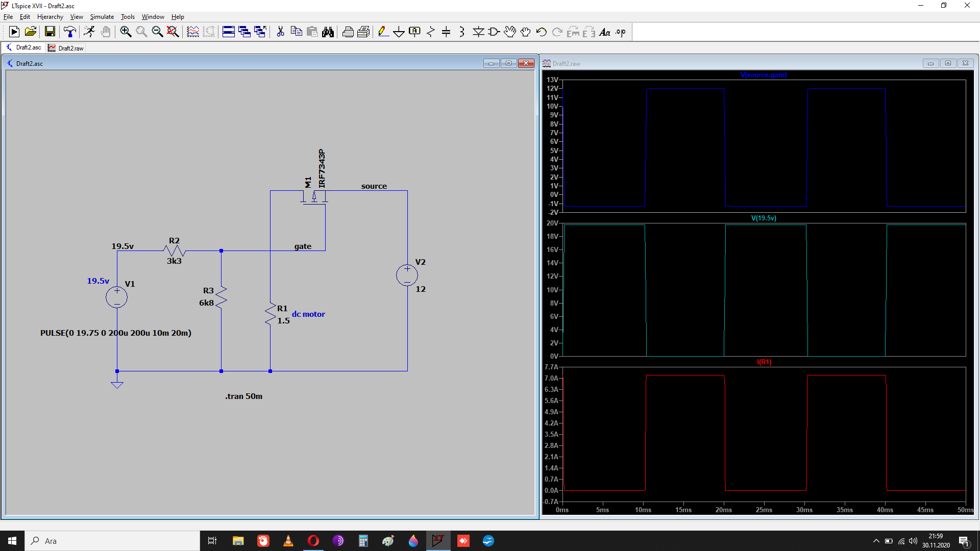Click the V(source,gate) trace label
This screenshot has width=980, height=551.
point(764,75)
